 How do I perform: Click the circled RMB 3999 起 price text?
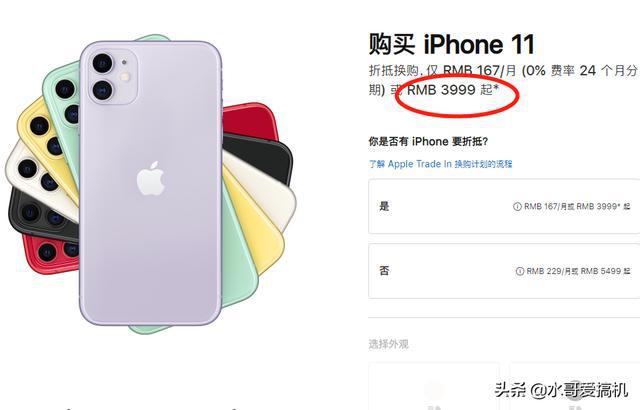(453, 90)
